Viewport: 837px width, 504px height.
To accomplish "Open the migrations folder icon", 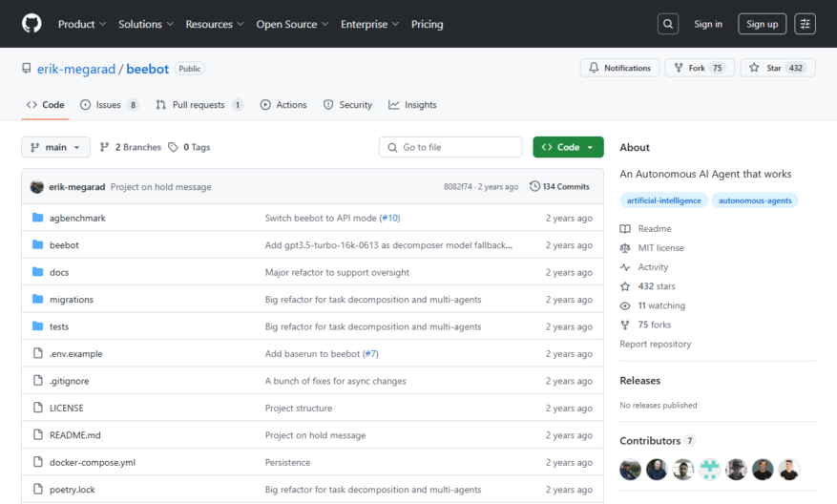I will tap(37, 299).
